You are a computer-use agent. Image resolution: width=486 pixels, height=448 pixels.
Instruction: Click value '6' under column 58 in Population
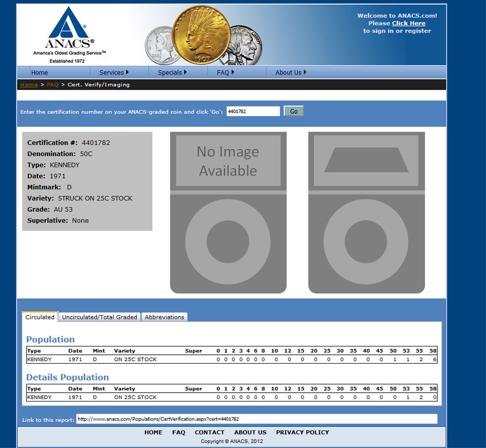pyautogui.click(x=434, y=359)
